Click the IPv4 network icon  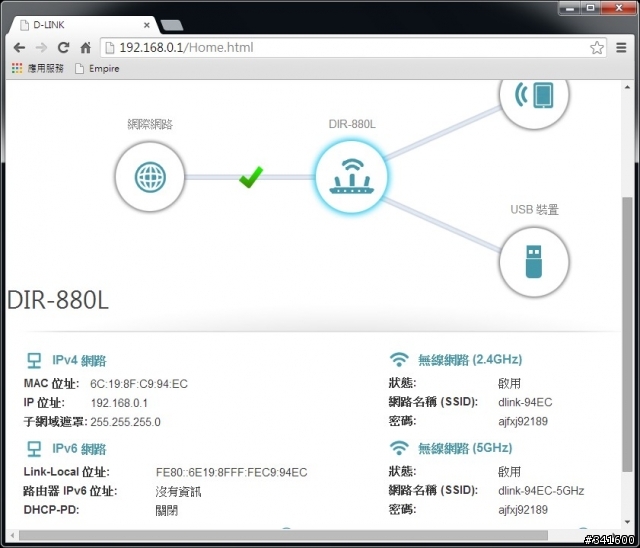click(34, 360)
